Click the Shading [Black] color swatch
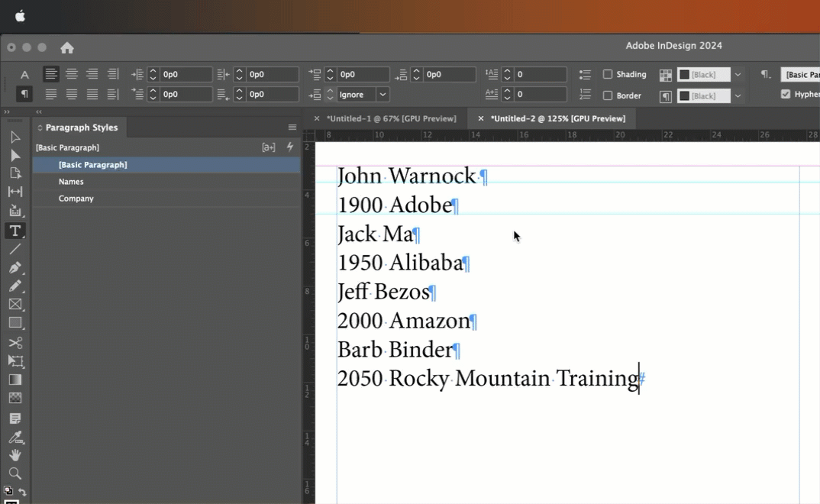The image size is (820, 504). click(x=703, y=75)
